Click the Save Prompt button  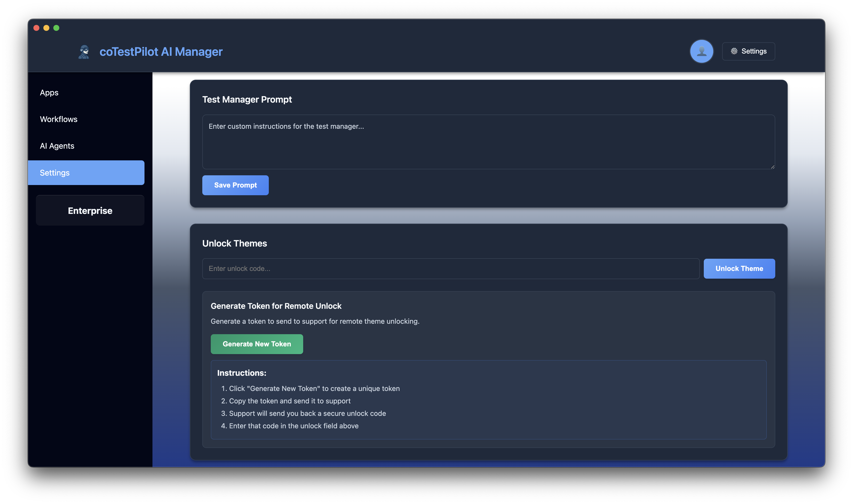235,185
